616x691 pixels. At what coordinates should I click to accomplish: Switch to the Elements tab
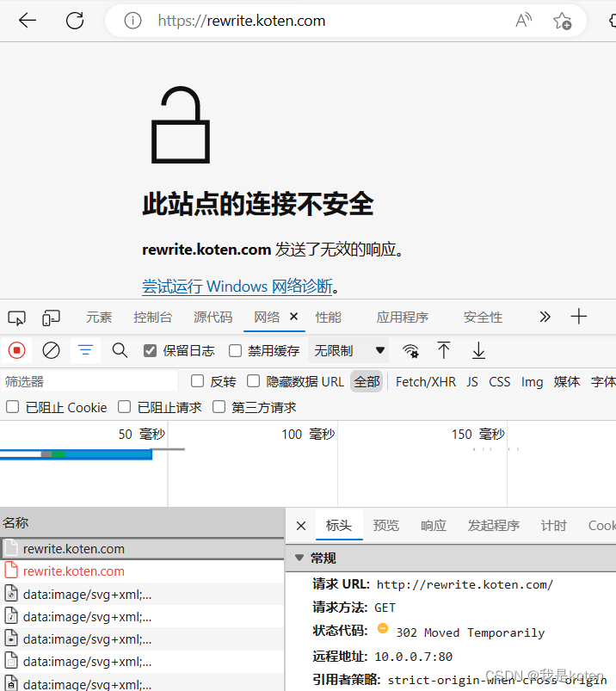coord(99,318)
